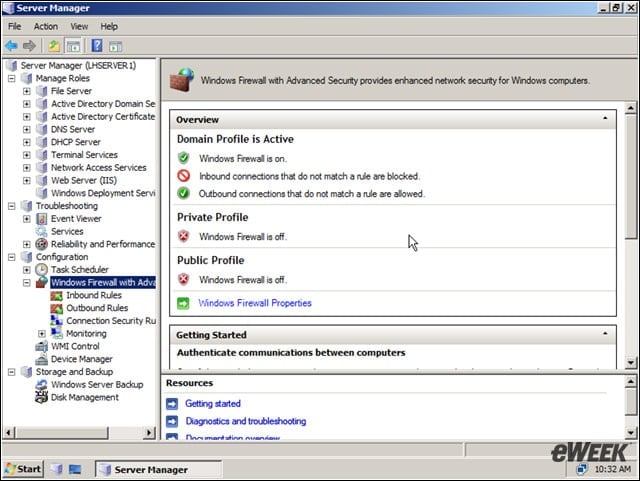Viewport: 640px width, 481px height.
Task: Click the Inbound Rules icon
Action: click(x=56, y=295)
